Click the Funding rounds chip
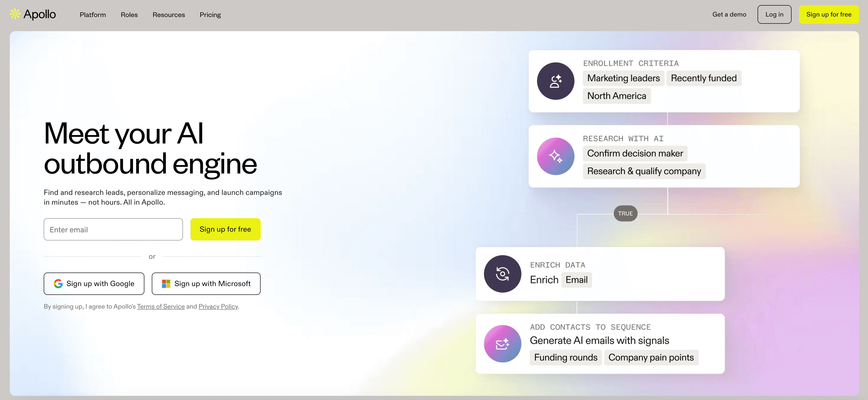Image resolution: width=868 pixels, height=400 pixels. tap(566, 357)
